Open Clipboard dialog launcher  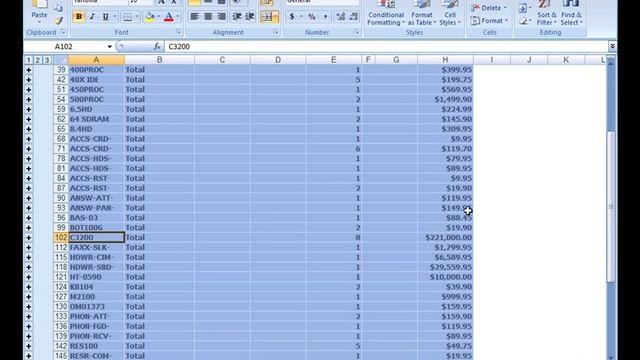tap(63, 32)
